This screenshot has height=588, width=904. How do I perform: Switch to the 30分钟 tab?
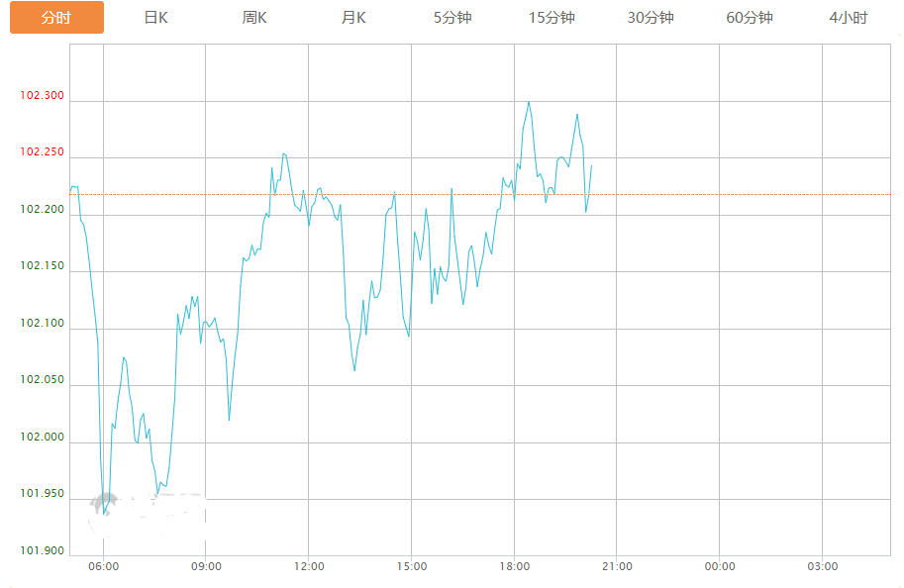pyautogui.click(x=651, y=18)
